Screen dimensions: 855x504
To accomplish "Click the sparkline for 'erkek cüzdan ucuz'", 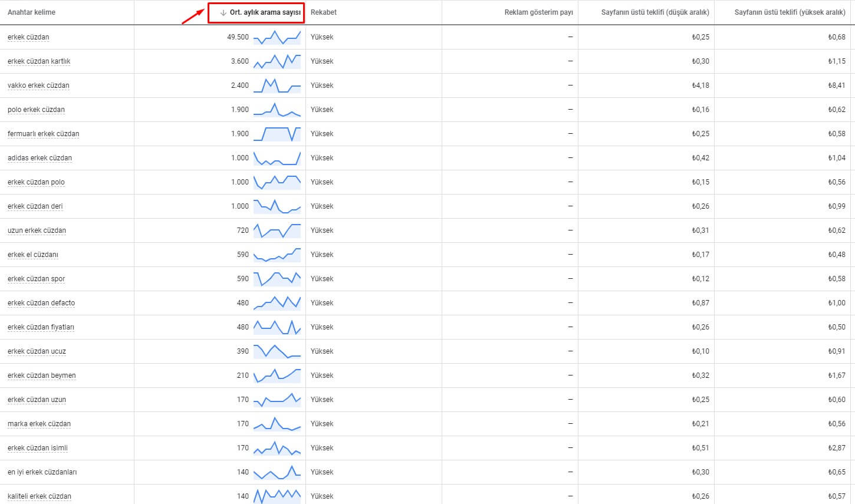I will point(277,351).
